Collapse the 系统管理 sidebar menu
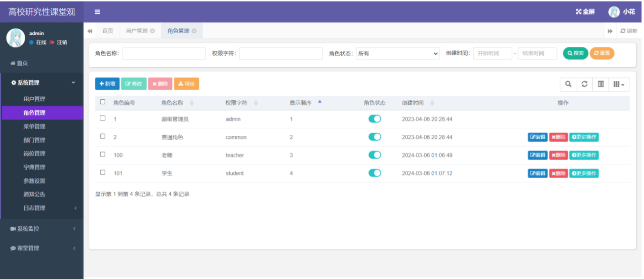This screenshot has width=644, height=279. click(x=42, y=82)
